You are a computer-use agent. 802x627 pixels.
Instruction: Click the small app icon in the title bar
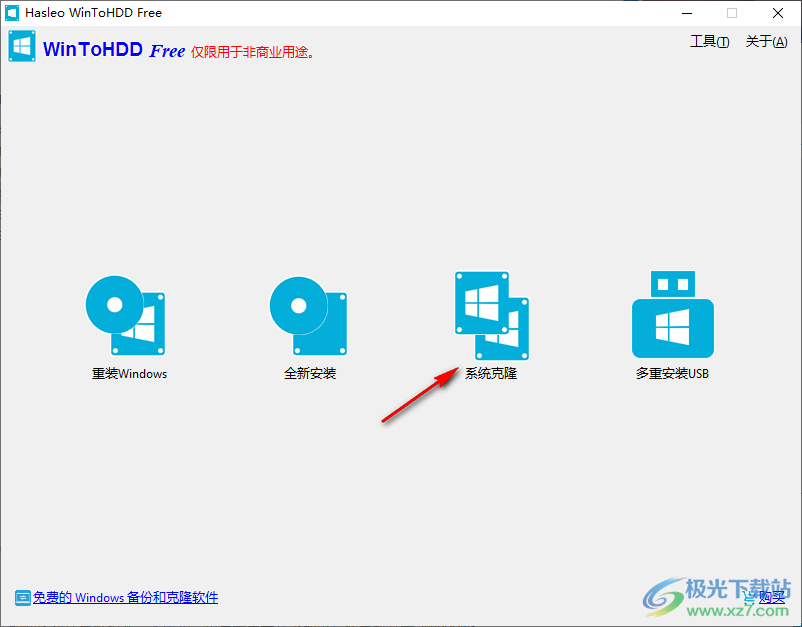[x=12, y=13]
